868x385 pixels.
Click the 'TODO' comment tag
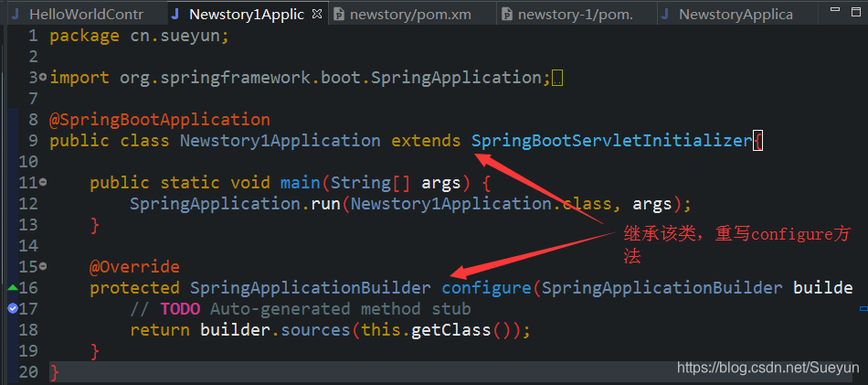(x=180, y=308)
